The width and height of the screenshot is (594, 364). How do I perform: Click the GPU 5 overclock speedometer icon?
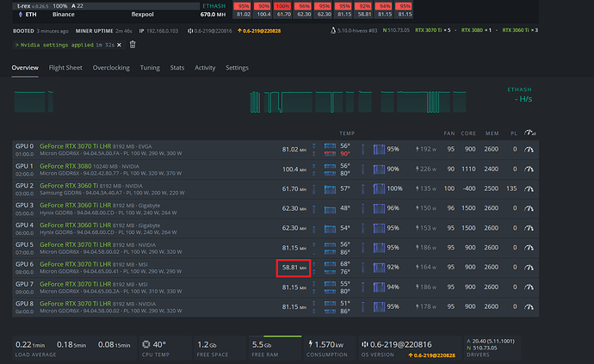click(529, 248)
